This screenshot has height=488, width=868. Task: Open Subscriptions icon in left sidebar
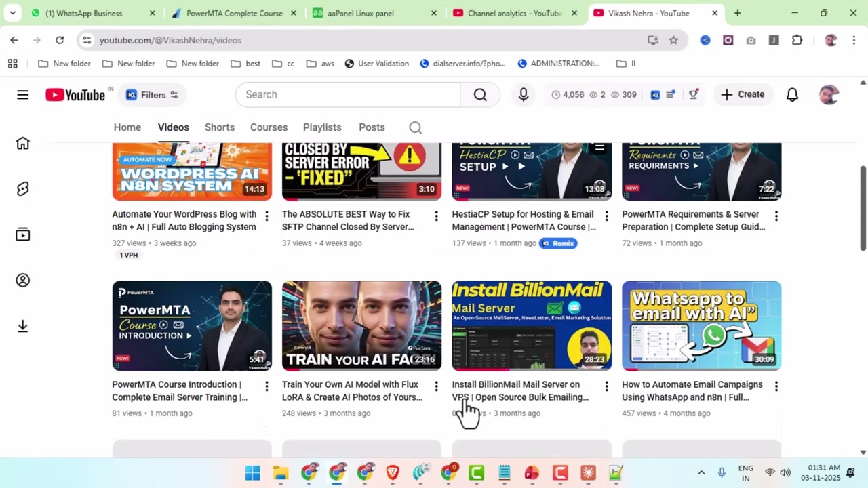tap(23, 235)
